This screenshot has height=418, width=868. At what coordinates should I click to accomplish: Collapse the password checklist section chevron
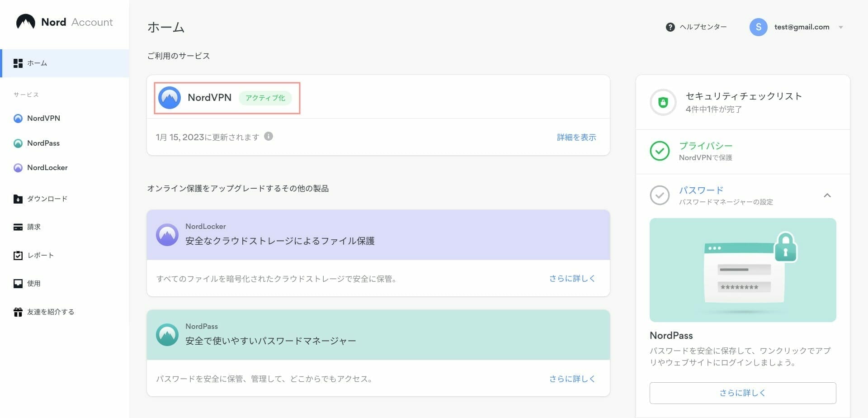pos(827,195)
